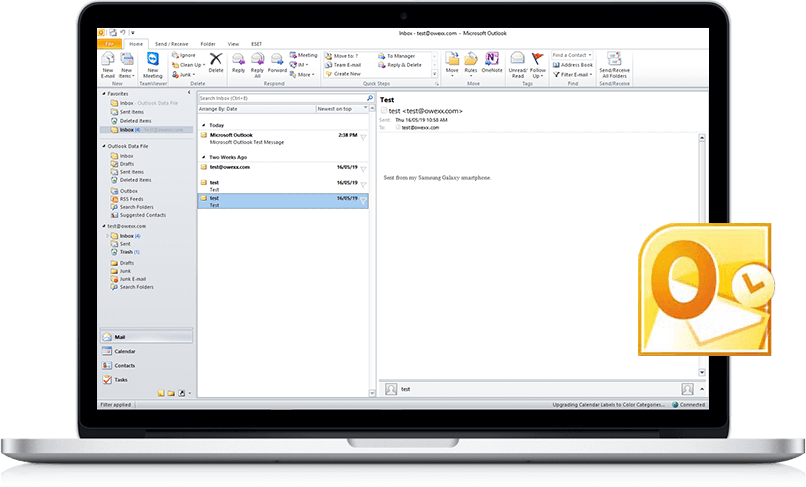Screen dimensions: 806x487
Task: Open the Suggested Contacts folder
Action: pyautogui.click(x=138, y=215)
